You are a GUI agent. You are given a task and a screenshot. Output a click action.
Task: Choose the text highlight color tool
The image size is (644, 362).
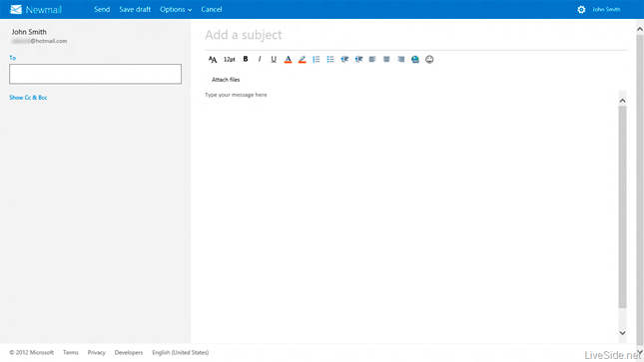coord(302,60)
